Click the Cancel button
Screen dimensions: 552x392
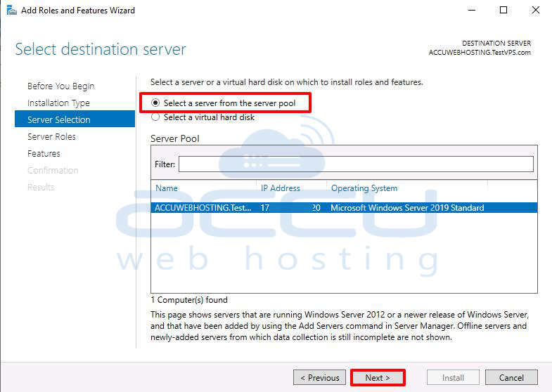coord(511,377)
